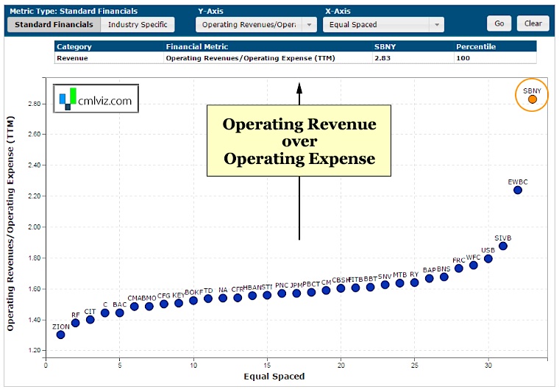Select the PNC data point

click(x=282, y=293)
